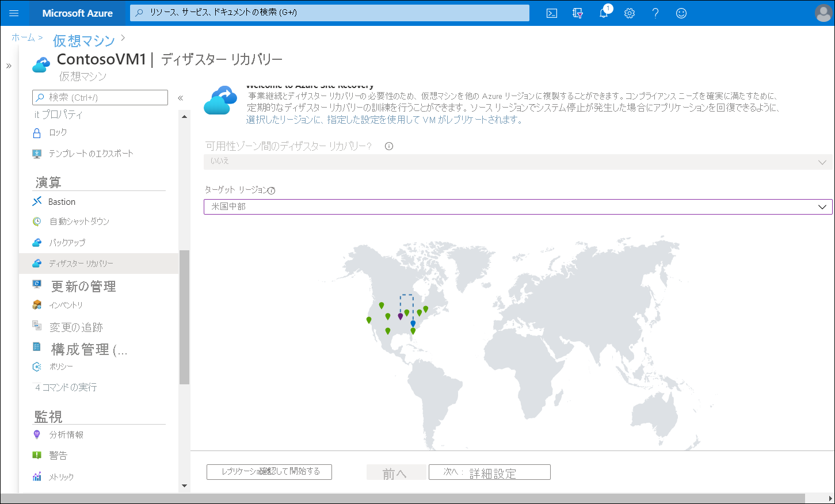Screen dimensions: 835x504
Task: Click info icon beside 可用性ゾーン label
Action: pos(389,146)
